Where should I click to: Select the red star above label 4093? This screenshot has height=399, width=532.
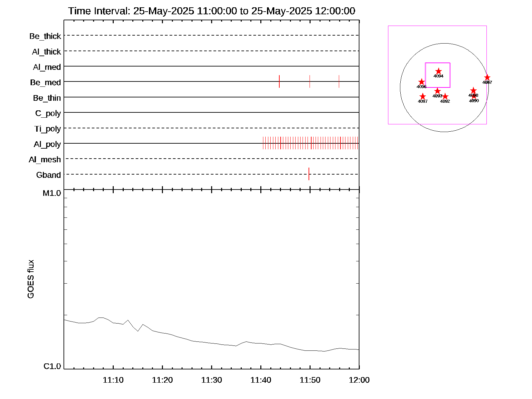(437, 91)
